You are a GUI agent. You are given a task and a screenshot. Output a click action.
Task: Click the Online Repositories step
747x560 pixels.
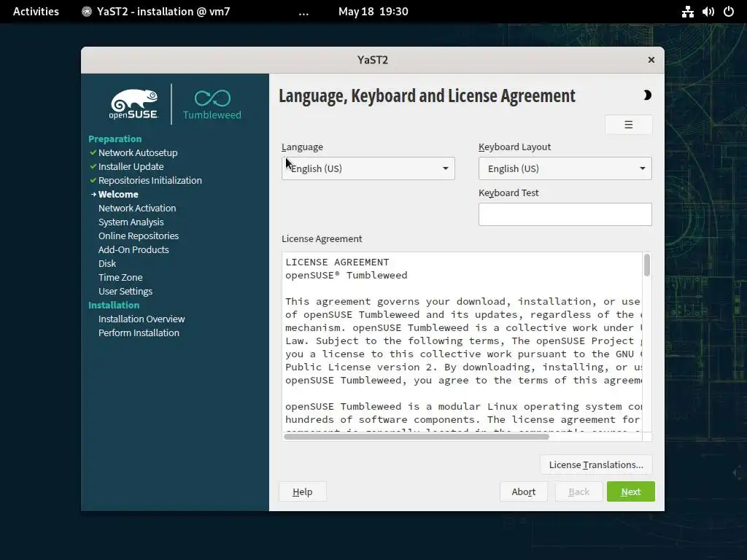tap(139, 236)
